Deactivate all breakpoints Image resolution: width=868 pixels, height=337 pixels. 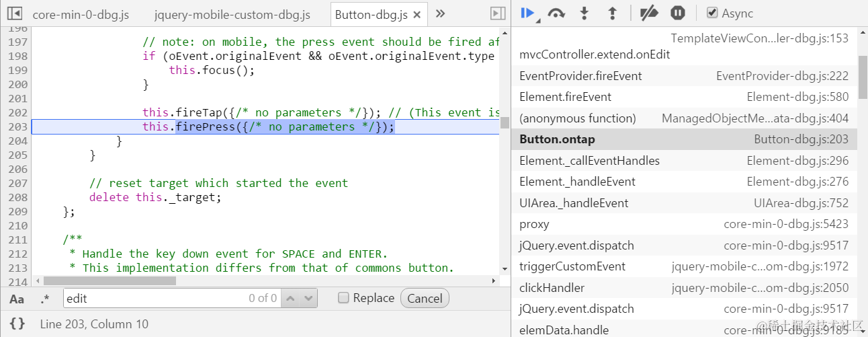click(x=648, y=13)
